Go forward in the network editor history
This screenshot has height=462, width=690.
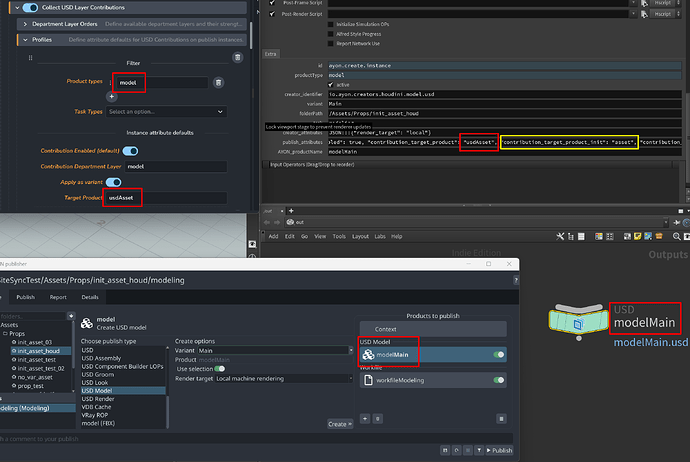[277, 222]
